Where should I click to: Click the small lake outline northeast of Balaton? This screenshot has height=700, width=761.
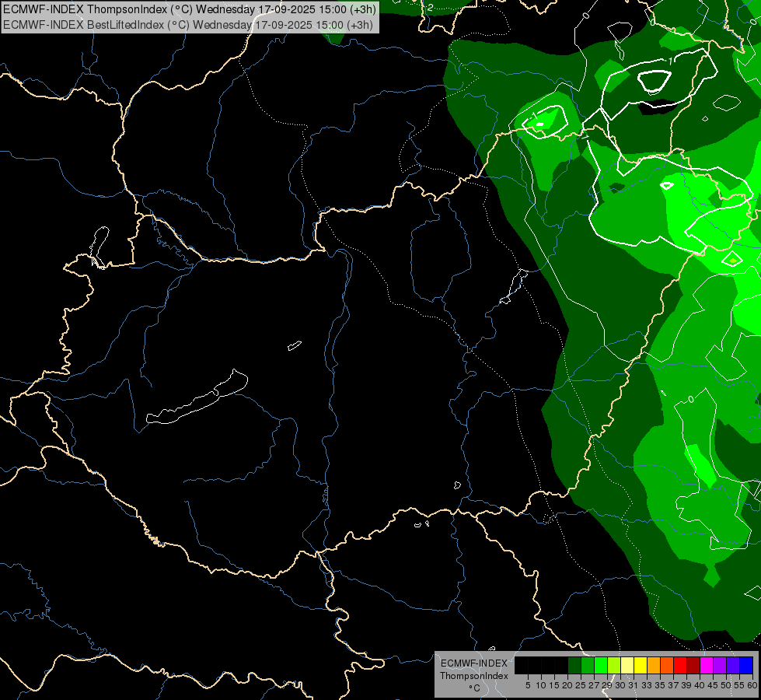(294, 345)
